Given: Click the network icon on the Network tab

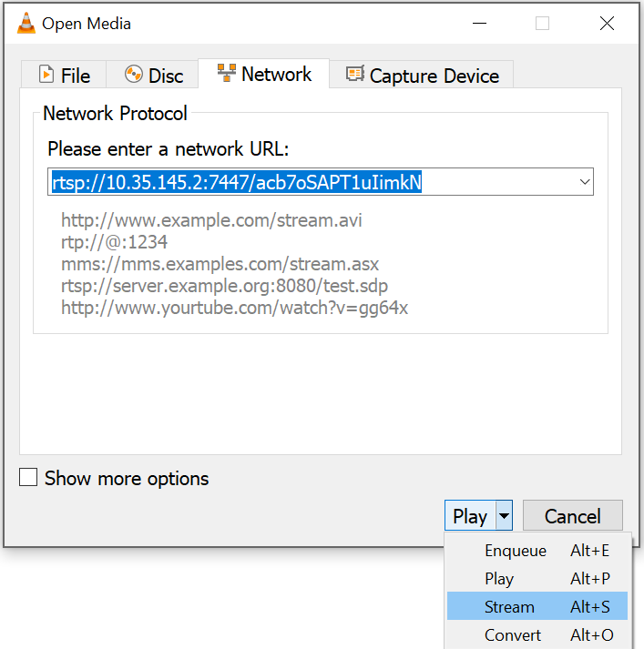Looking at the screenshot, I should pos(227,74).
